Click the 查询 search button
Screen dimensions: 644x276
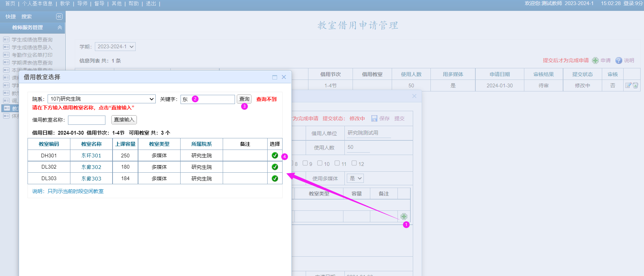244,99
